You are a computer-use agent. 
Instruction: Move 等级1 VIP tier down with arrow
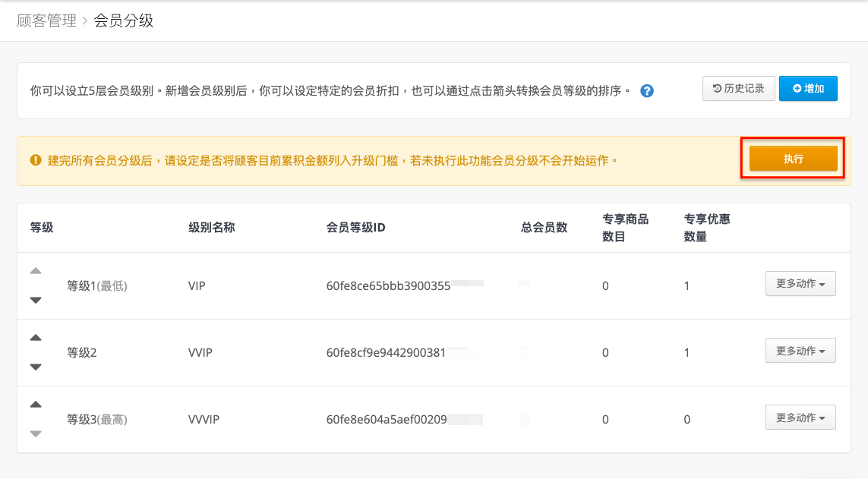[x=36, y=301]
